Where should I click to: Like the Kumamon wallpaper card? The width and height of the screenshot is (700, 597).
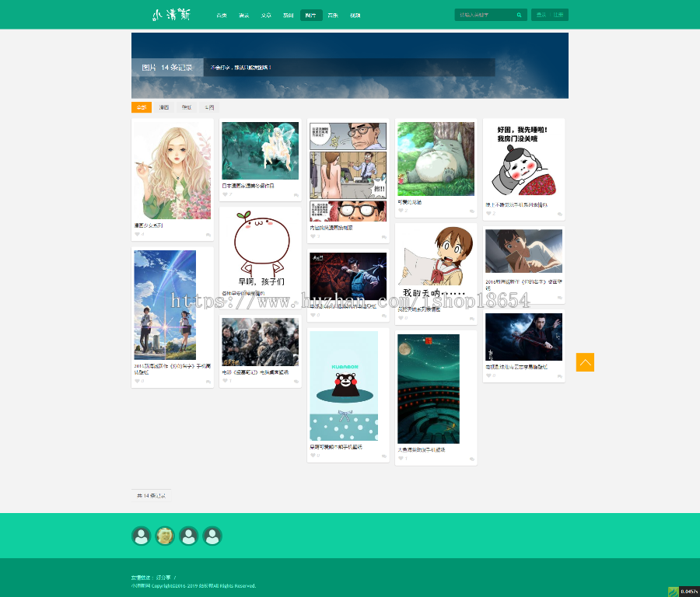[313, 456]
